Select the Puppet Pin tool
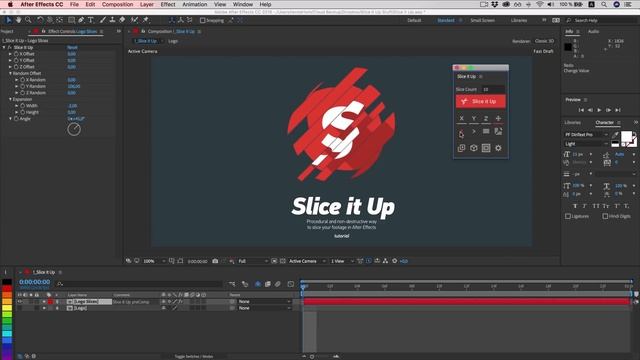The height and width of the screenshot is (360, 640). [x=146, y=20]
